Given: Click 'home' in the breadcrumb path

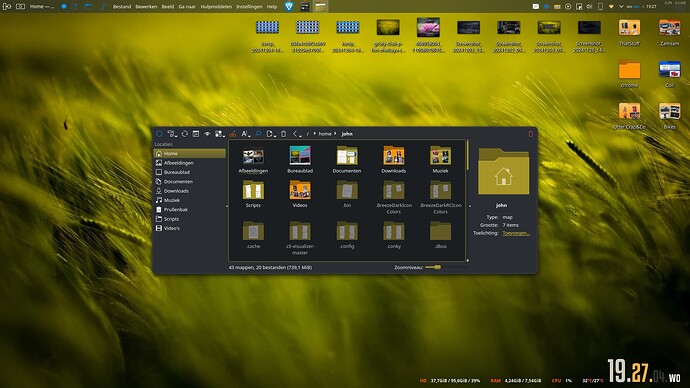Looking at the screenshot, I should coord(325,134).
